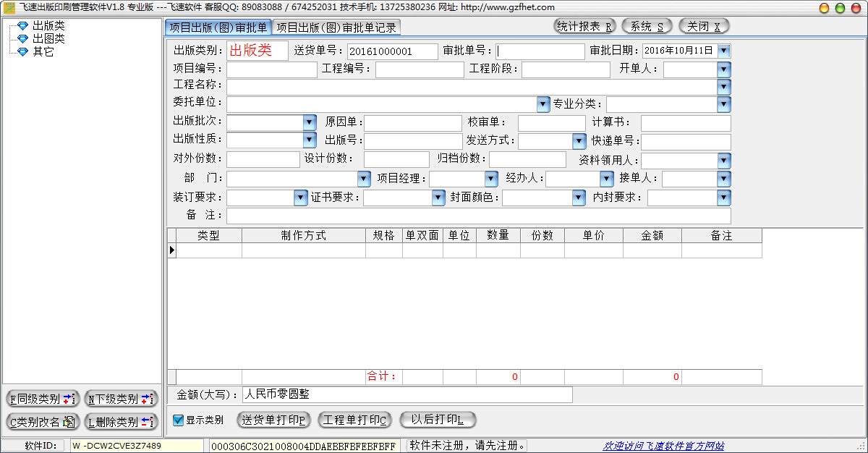Switch to 项目出版(图)审批单记录 tab
The width and height of the screenshot is (868, 453).
336,27
